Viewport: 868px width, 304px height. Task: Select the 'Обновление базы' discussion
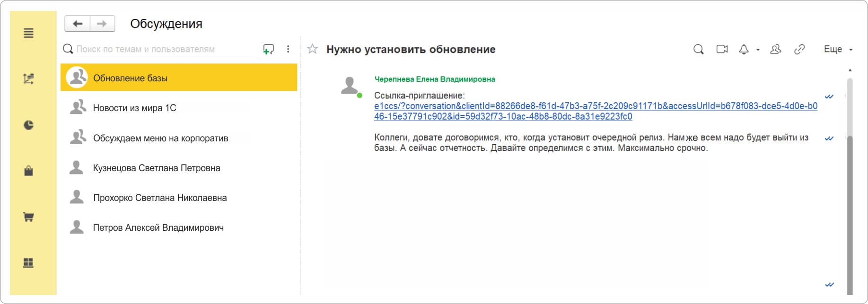pos(179,78)
